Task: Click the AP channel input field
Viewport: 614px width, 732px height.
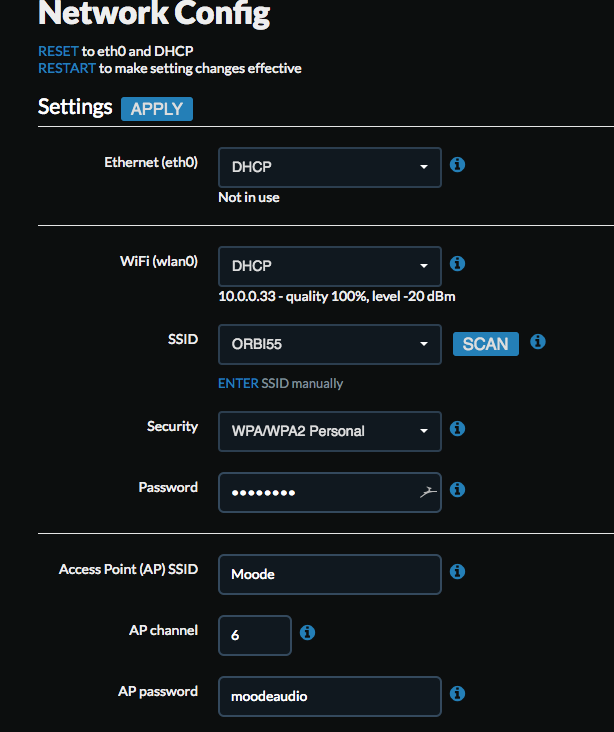Action: [x=255, y=635]
